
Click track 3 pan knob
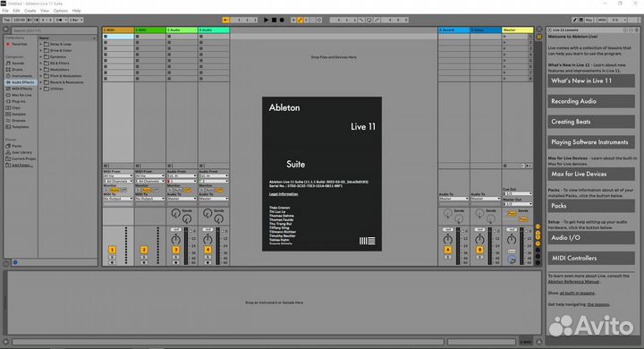(176, 240)
